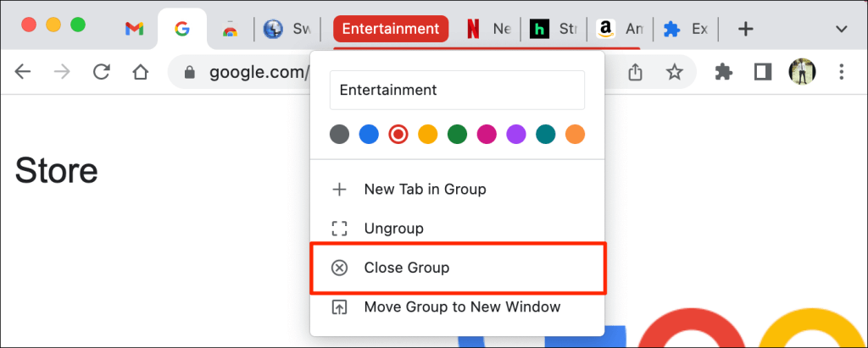Collapse the Entertainment tab group label
The width and height of the screenshot is (868, 348).
[x=390, y=30]
